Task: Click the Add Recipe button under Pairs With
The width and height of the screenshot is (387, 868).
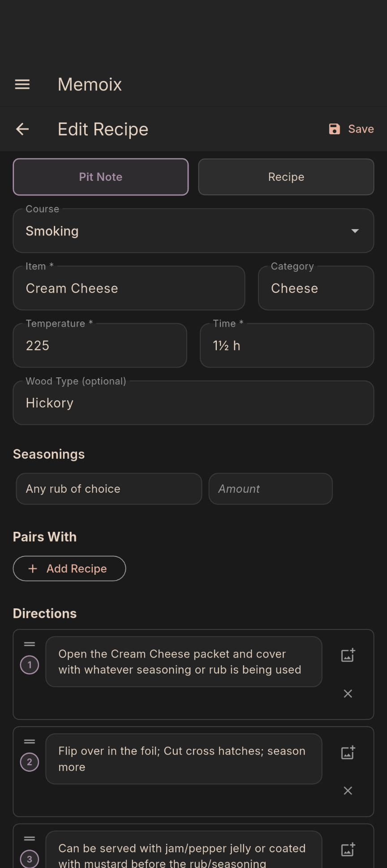Action: point(69,569)
